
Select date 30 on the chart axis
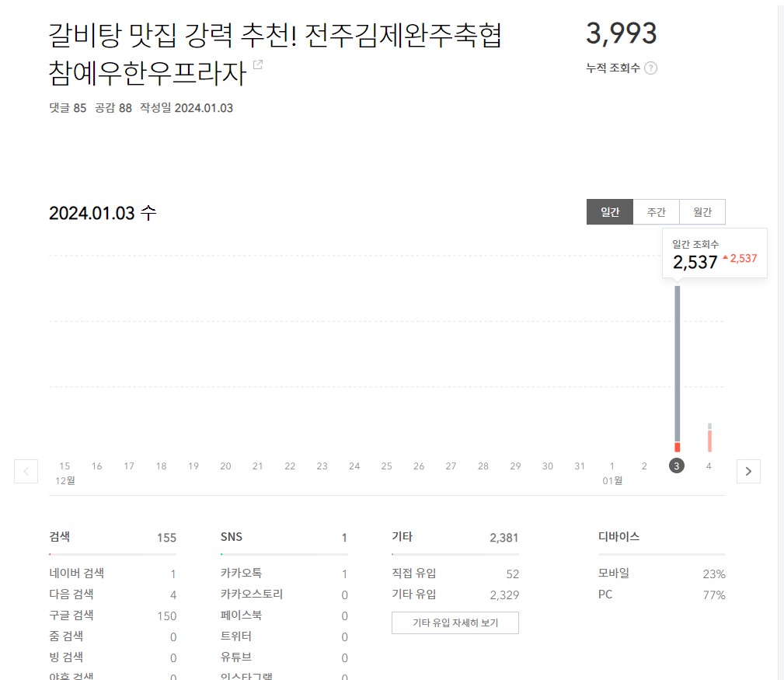click(548, 466)
